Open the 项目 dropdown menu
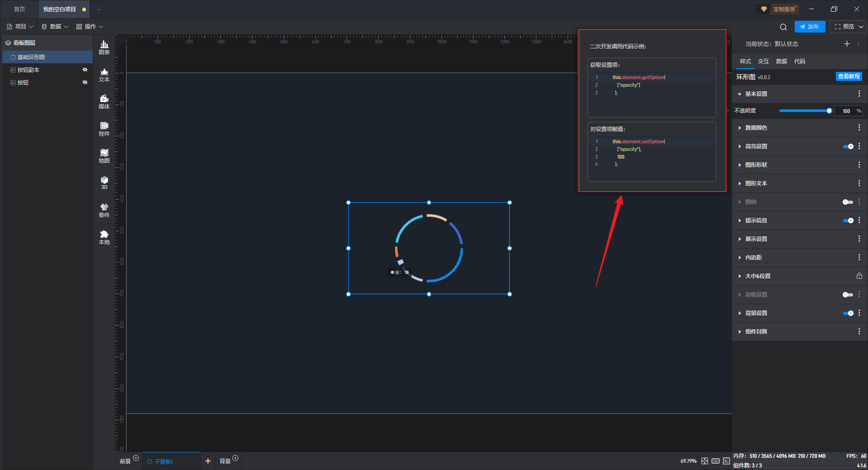Viewport: 868px width, 470px height. (x=20, y=27)
